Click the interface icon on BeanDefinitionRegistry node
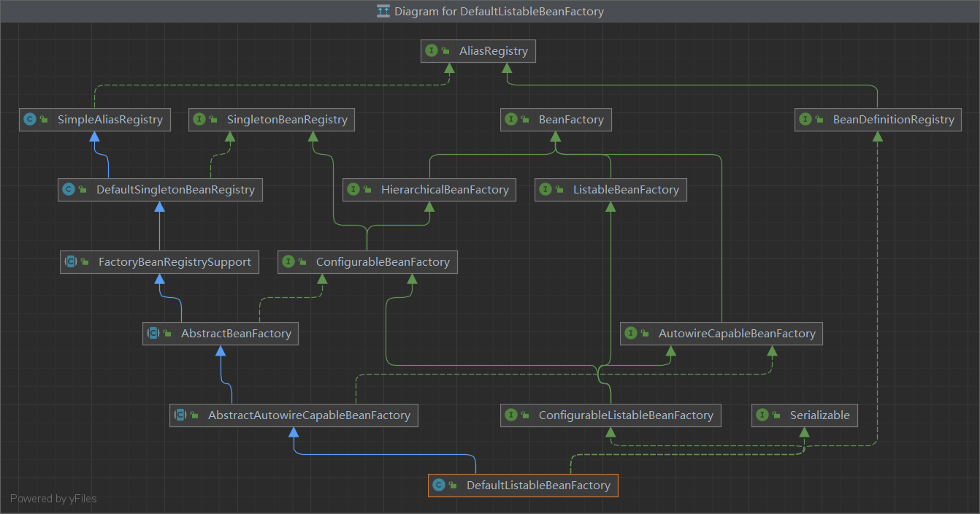This screenshot has height=514, width=980. point(805,120)
